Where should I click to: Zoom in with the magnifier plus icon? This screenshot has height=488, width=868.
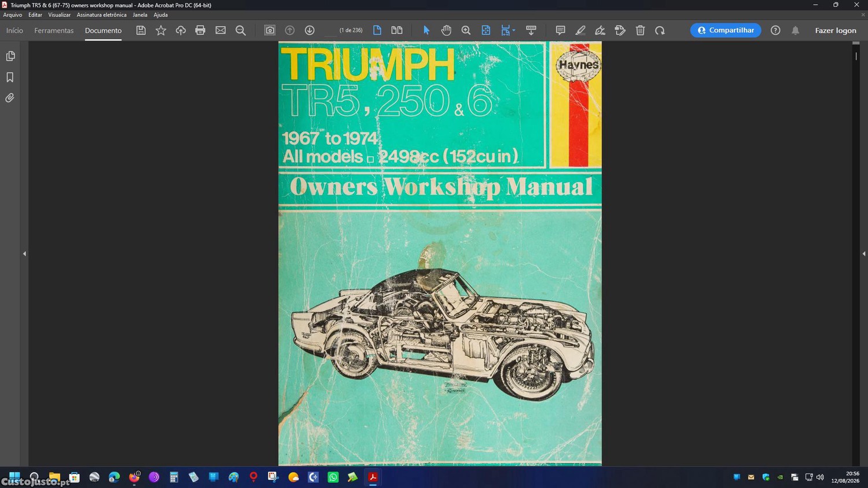coord(466,30)
